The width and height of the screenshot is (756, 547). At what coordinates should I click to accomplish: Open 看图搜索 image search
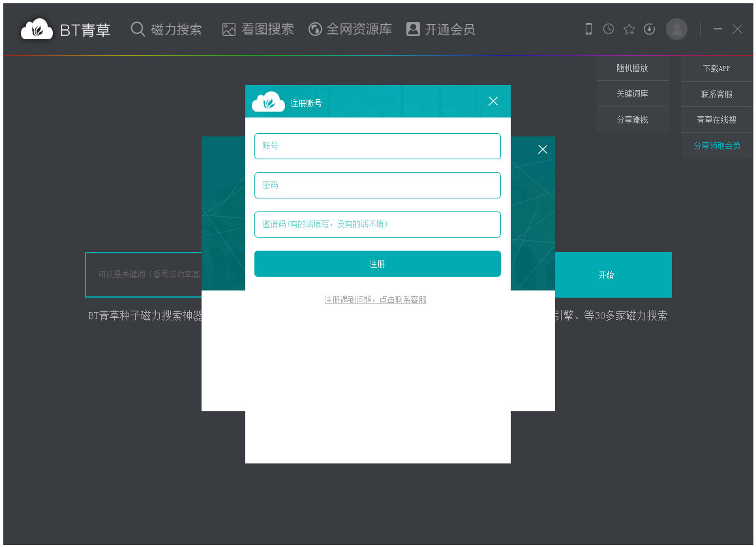[x=258, y=29]
